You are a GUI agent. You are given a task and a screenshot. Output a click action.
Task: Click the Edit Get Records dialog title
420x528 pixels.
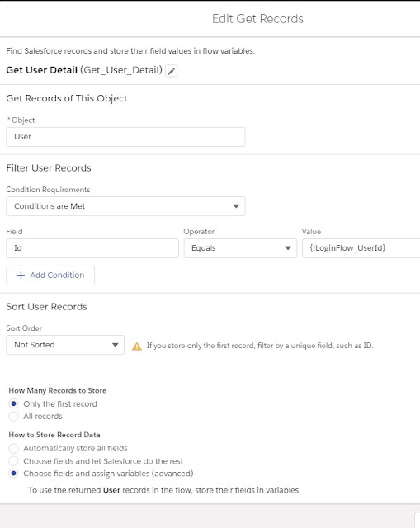pos(257,19)
